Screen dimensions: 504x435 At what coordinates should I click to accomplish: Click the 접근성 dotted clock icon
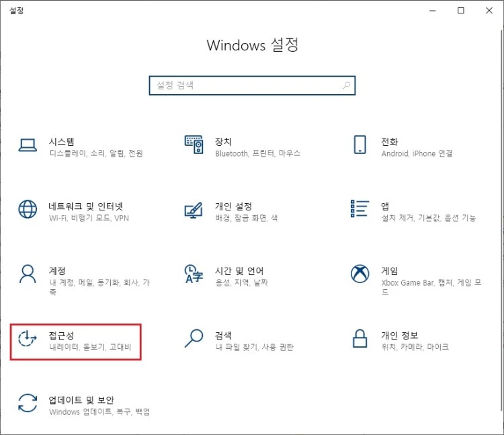(x=28, y=339)
